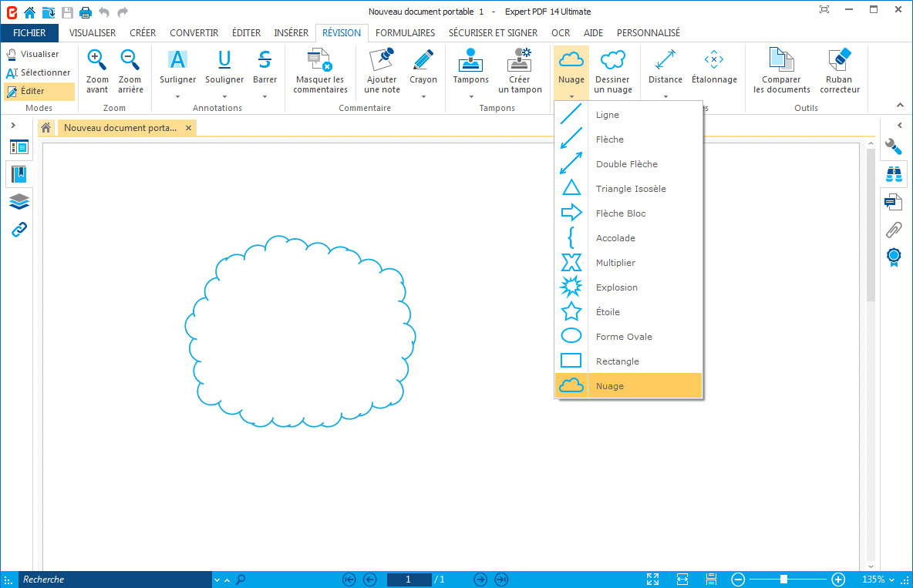This screenshot has height=588, width=913.
Task: Choose Explosion from the shapes menu
Action: point(616,287)
